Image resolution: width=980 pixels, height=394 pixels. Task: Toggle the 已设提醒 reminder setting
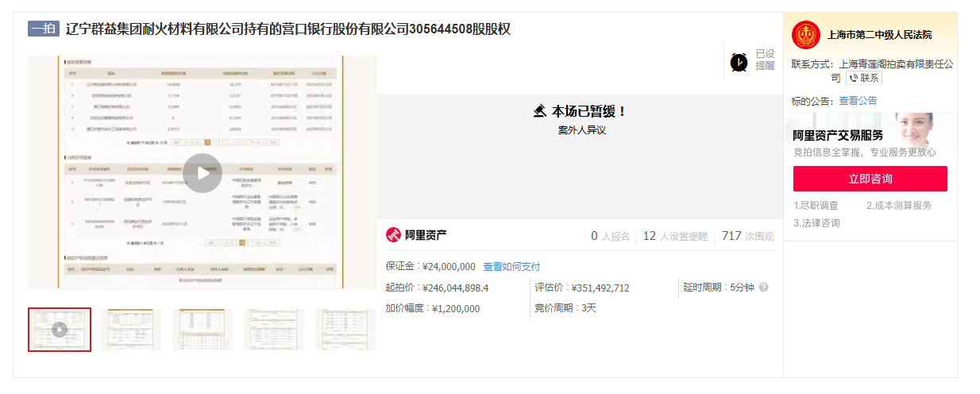coord(765,60)
